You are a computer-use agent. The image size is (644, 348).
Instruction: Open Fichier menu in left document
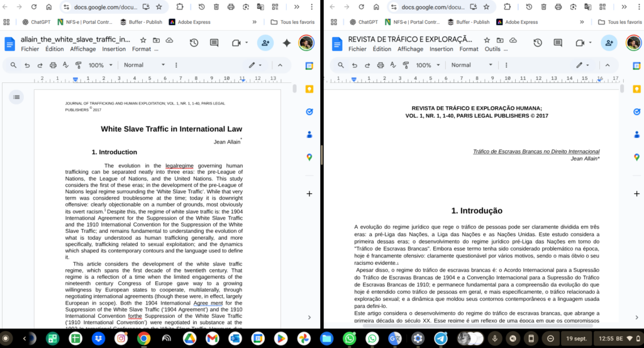[30, 49]
